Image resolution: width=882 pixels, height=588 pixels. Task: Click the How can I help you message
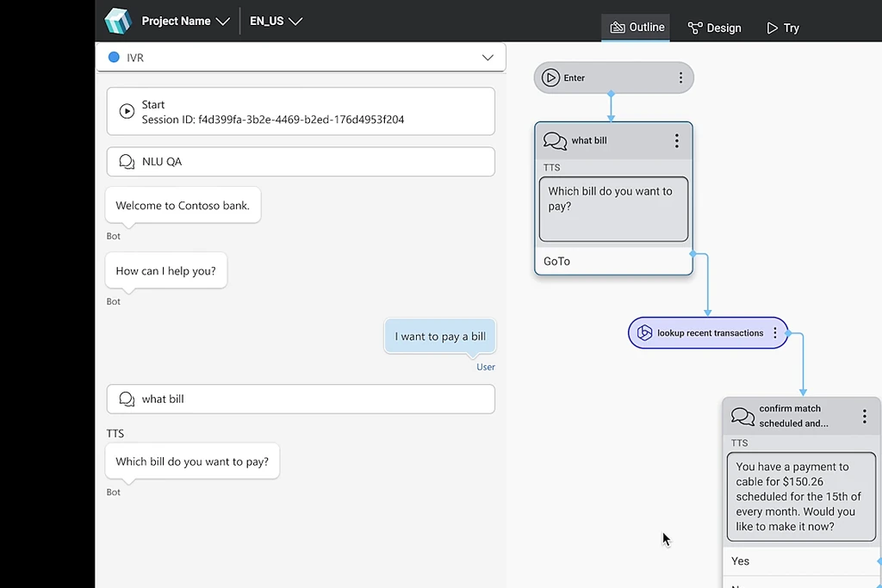pos(166,271)
